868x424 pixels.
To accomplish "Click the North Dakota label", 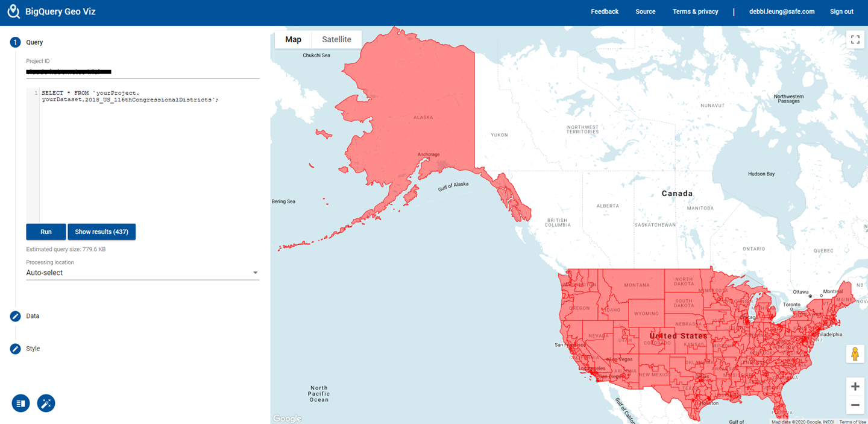I will tap(684, 281).
